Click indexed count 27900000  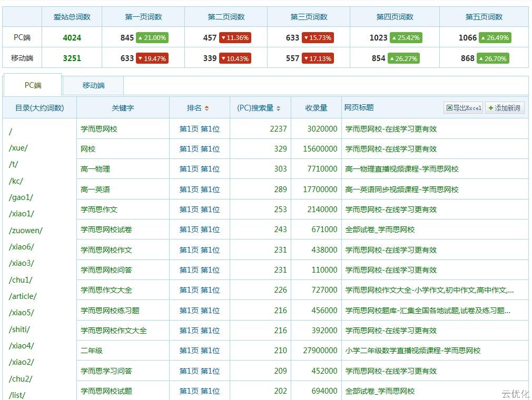320,351
